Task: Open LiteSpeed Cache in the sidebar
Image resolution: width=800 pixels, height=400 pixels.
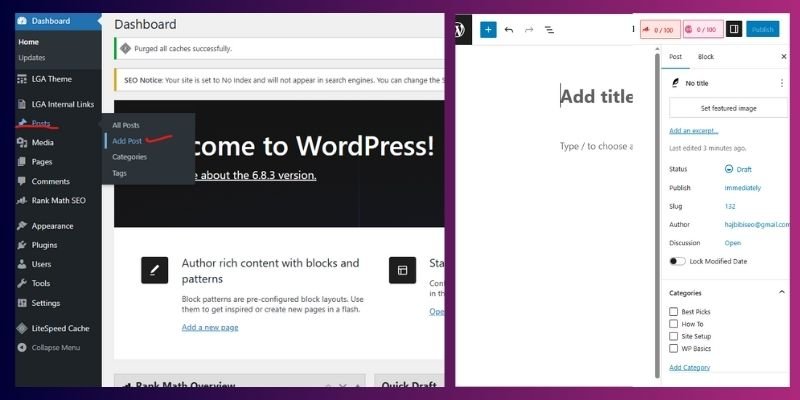Action: [x=60, y=329]
